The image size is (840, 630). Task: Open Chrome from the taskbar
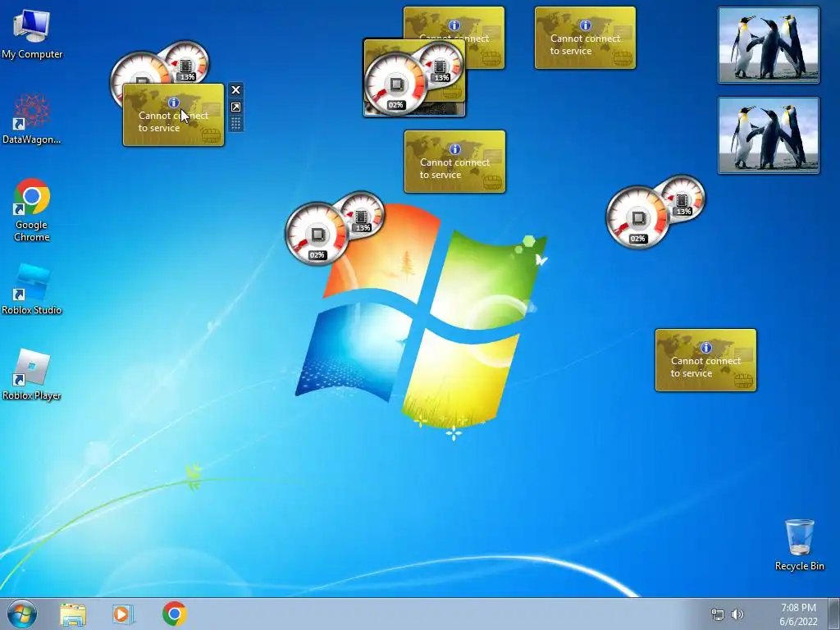coord(174,614)
